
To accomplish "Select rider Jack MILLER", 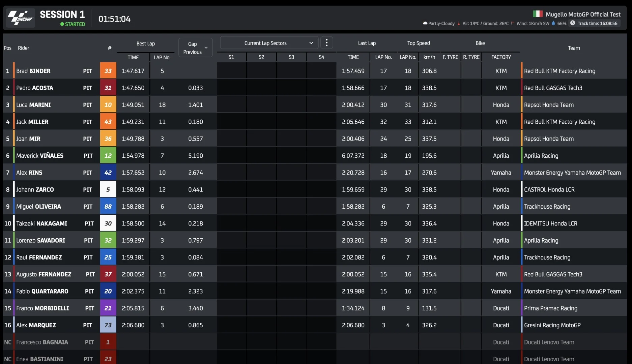I will [x=32, y=122].
